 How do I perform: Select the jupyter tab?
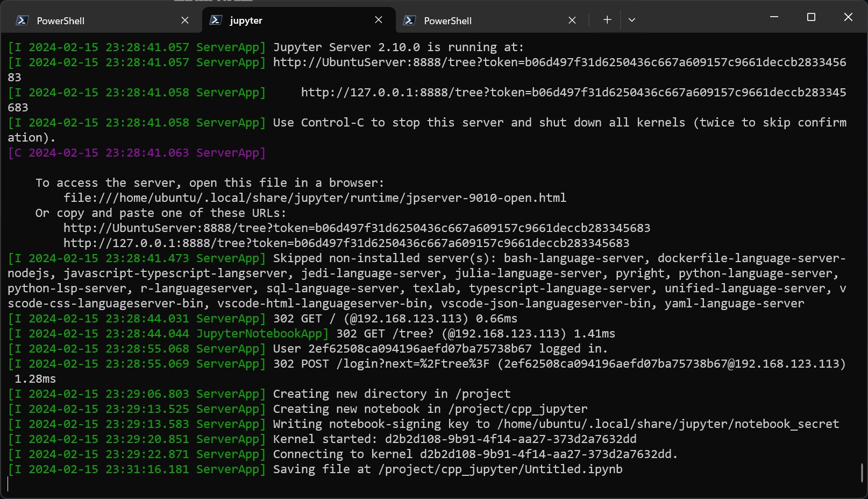click(x=290, y=20)
